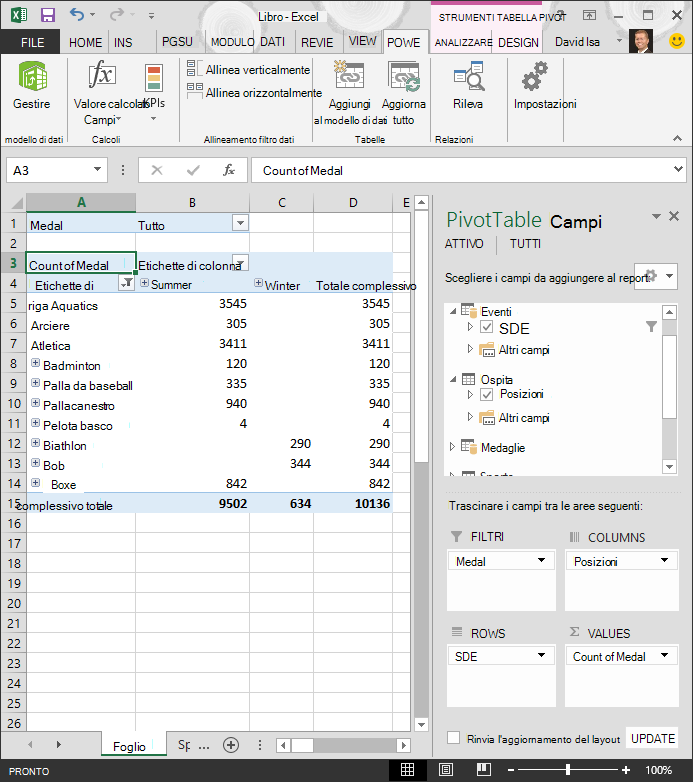
Task: Open Valore calcolato Campi fx icon
Action: tap(102, 75)
